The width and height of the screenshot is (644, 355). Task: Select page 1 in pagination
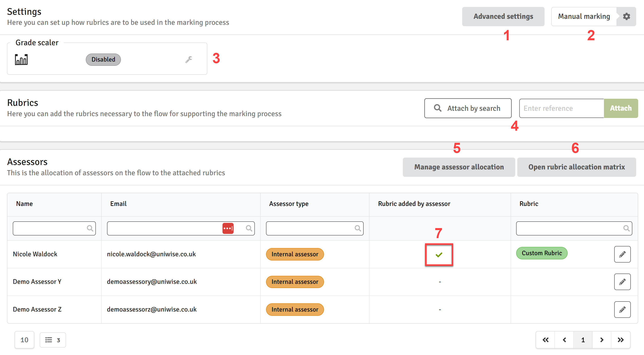point(583,340)
